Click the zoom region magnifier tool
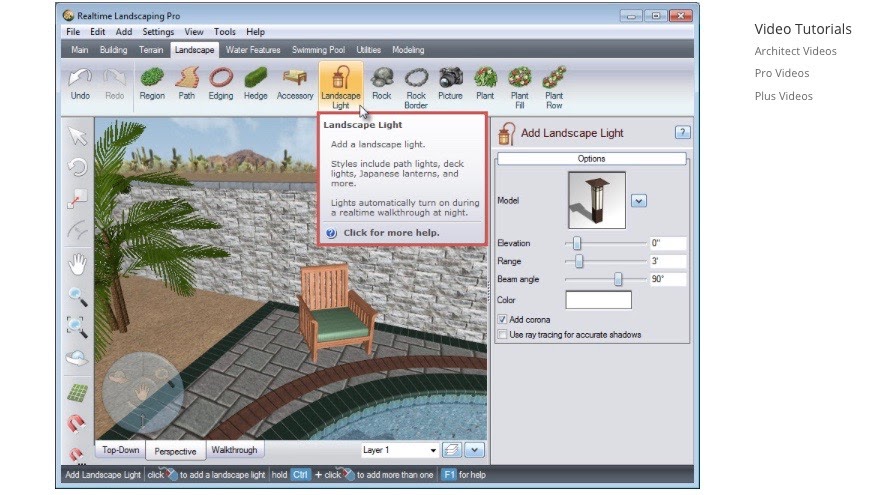Screen dimensions: 880x495 point(77,327)
